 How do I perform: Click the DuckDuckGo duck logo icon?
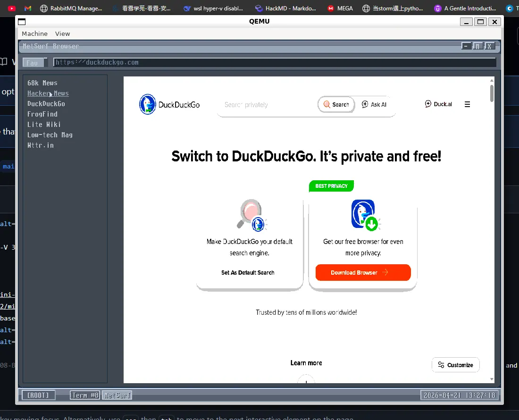148,104
